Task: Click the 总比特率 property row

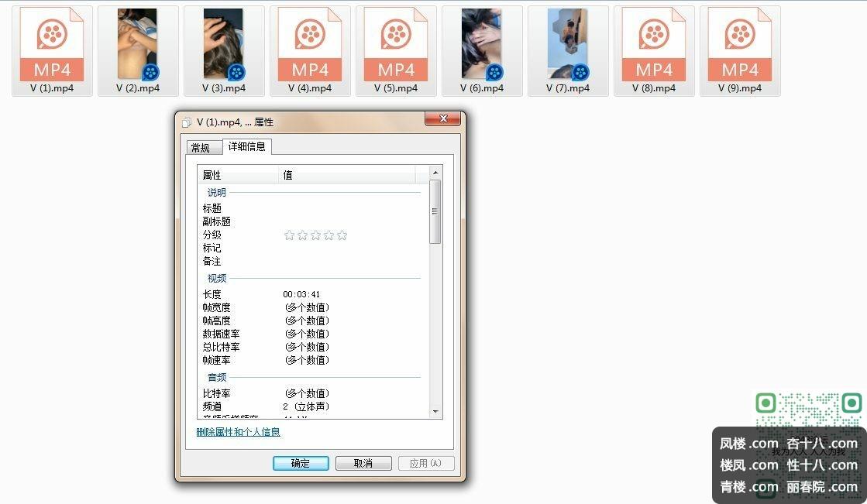Action: [x=310, y=348]
